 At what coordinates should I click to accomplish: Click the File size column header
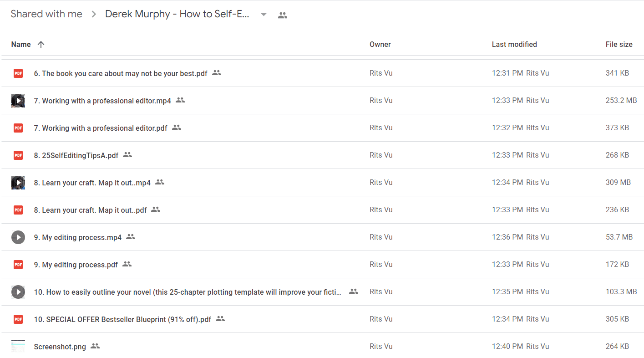(x=619, y=44)
